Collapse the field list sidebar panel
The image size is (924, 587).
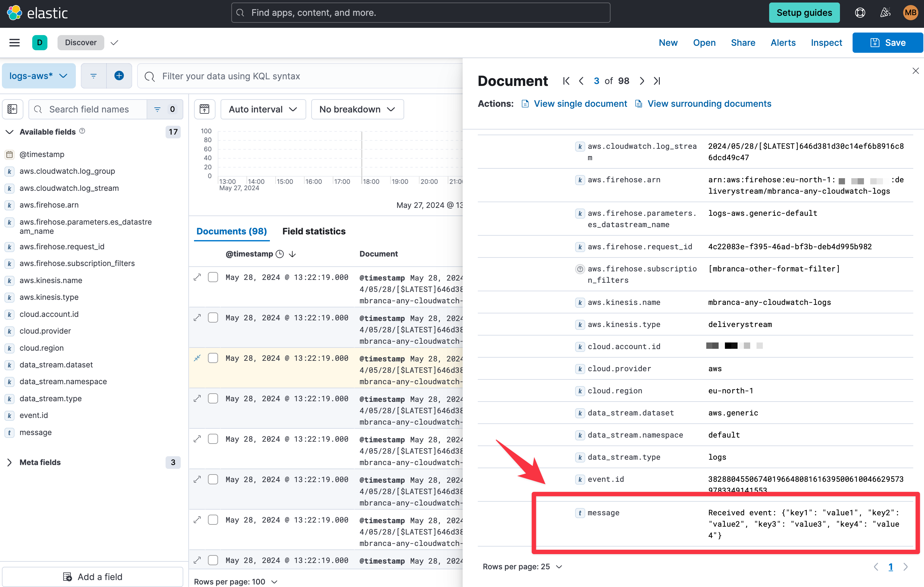13,109
